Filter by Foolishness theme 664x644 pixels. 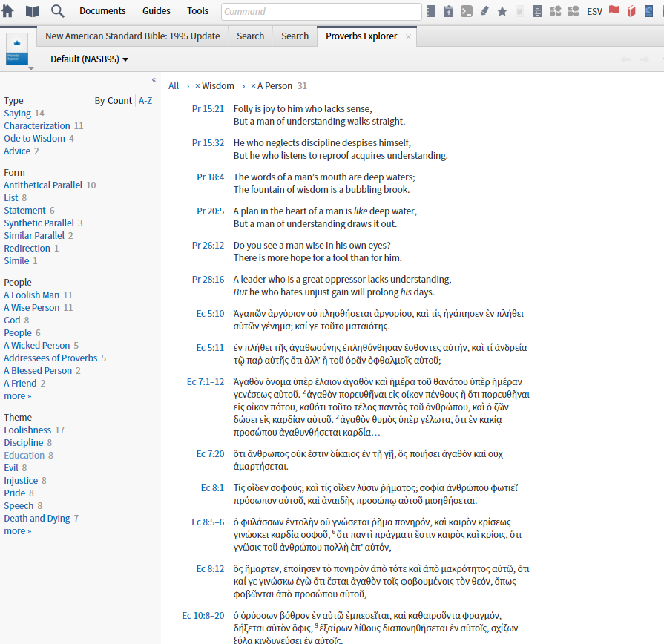pos(27,430)
